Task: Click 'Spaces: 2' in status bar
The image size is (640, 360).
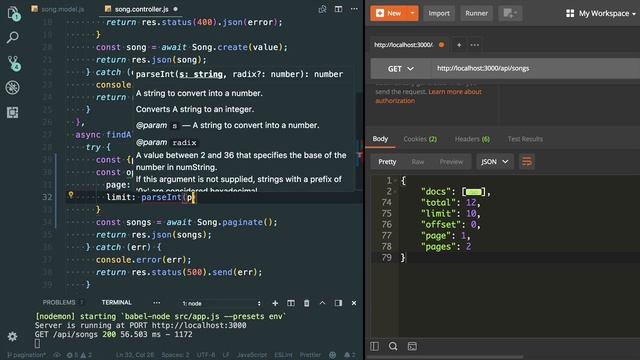Action: [175, 355]
